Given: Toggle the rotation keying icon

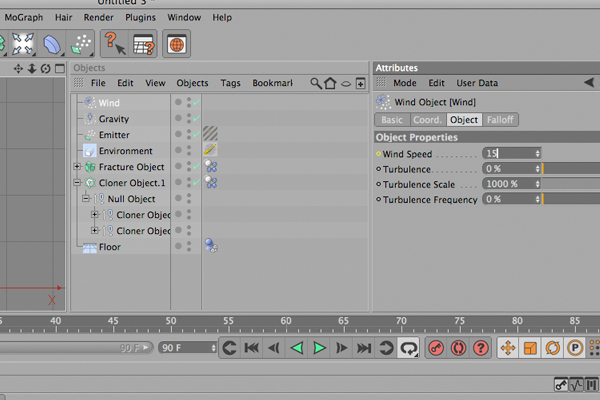Looking at the screenshot, I should (x=553, y=348).
